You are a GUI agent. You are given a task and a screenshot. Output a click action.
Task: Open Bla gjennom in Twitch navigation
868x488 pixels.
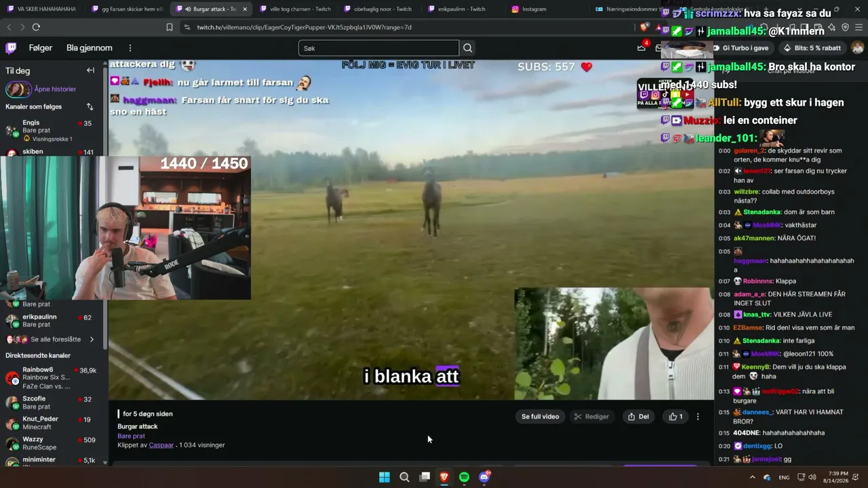[90, 48]
